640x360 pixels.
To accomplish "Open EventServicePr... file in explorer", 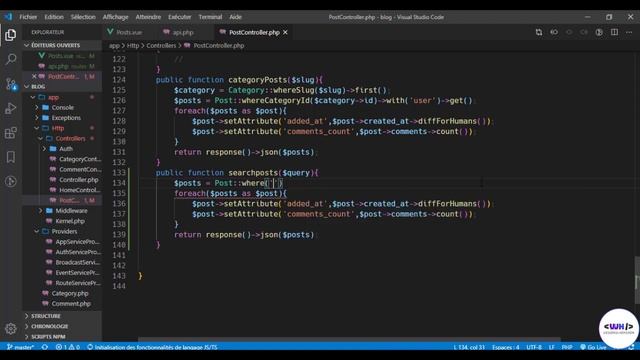I will 78,272.
